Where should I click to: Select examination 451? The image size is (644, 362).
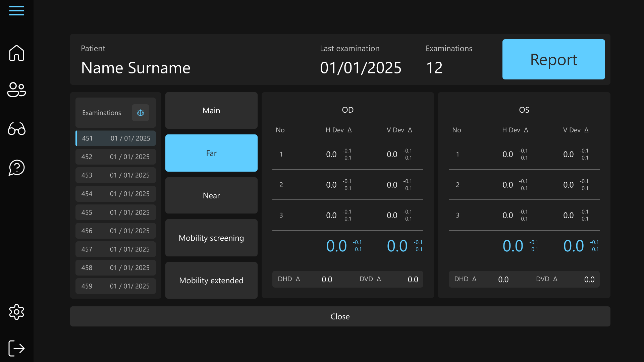[116, 138]
